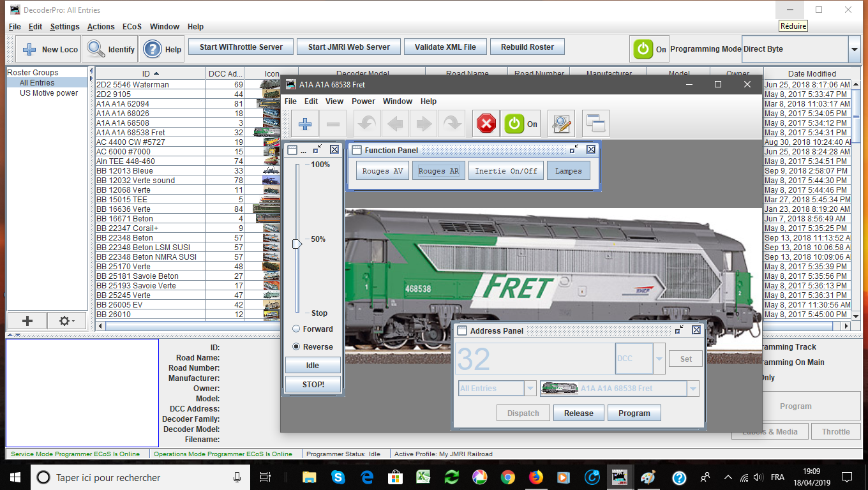The image size is (868, 490).
Task: Click the next throttle right arrow icon
Action: (423, 124)
